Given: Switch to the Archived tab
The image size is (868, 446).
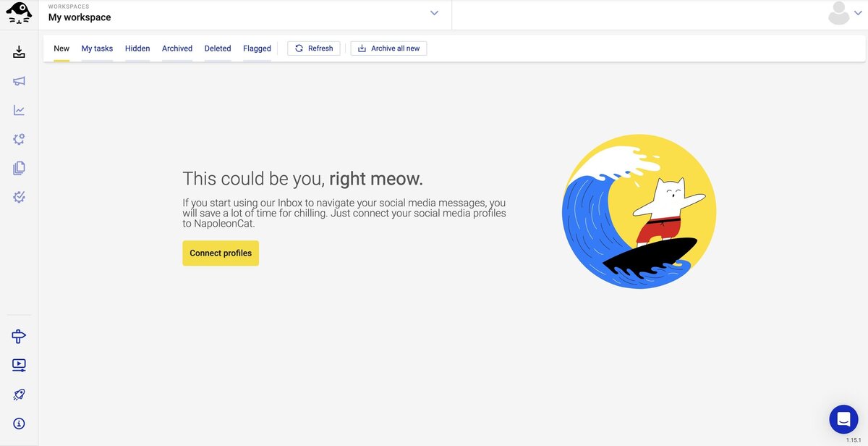Looking at the screenshot, I should click(x=177, y=49).
